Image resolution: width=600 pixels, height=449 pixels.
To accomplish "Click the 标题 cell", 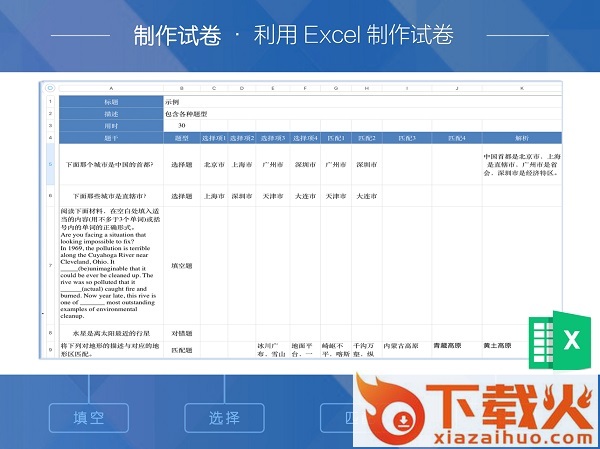I will coord(111,102).
